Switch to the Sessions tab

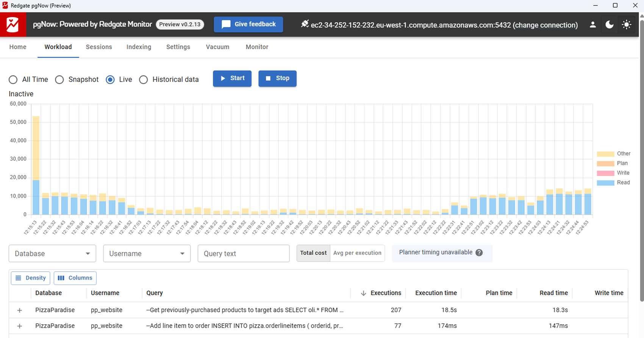coord(99,47)
